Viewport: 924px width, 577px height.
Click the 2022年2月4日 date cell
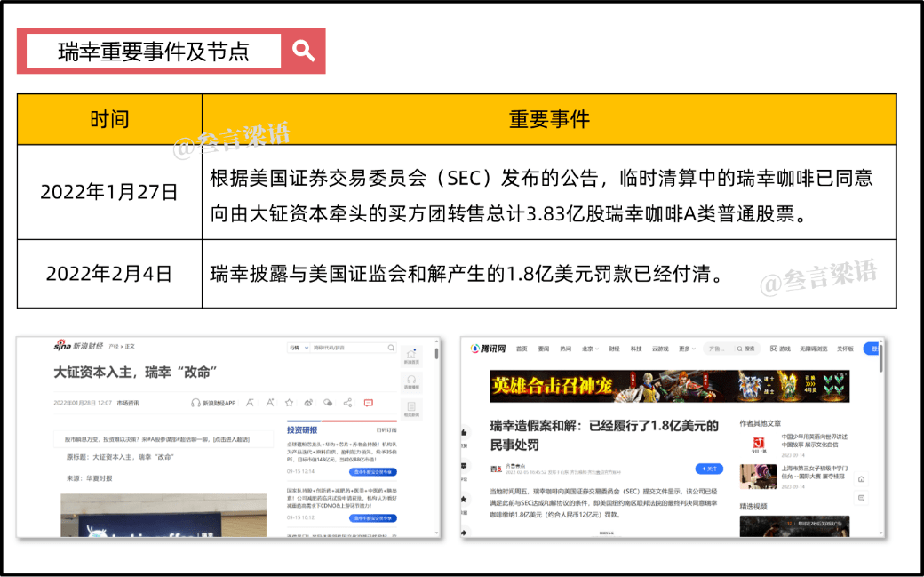coord(109,274)
